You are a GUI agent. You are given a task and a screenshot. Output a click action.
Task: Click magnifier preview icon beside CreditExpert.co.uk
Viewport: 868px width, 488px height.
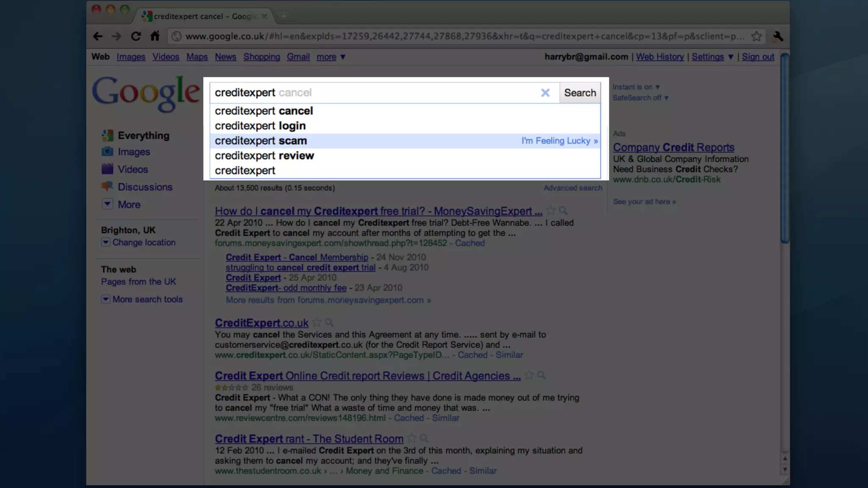click(329, 322)
